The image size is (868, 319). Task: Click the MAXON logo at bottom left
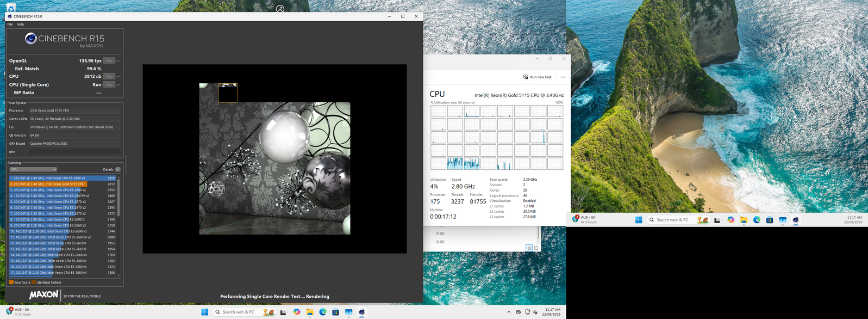(43, 295)
